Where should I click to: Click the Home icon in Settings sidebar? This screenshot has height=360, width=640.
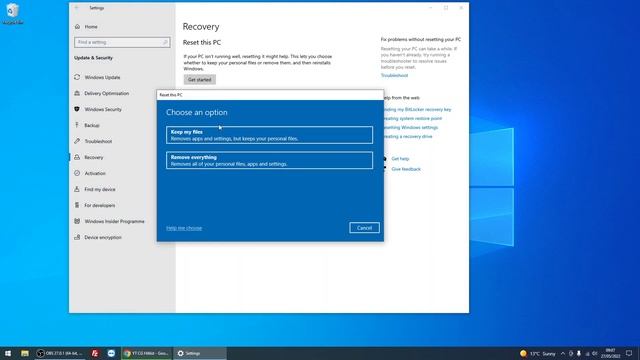(77, 27)
